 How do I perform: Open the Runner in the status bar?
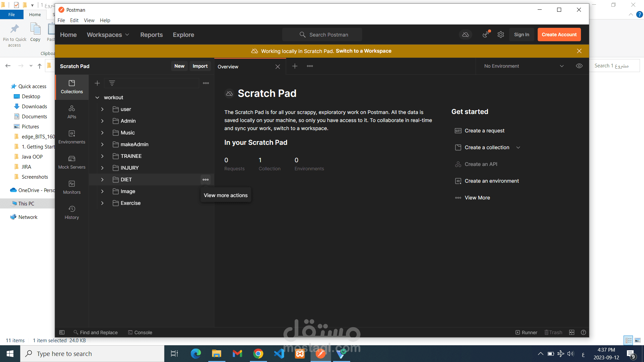point(526,333)
